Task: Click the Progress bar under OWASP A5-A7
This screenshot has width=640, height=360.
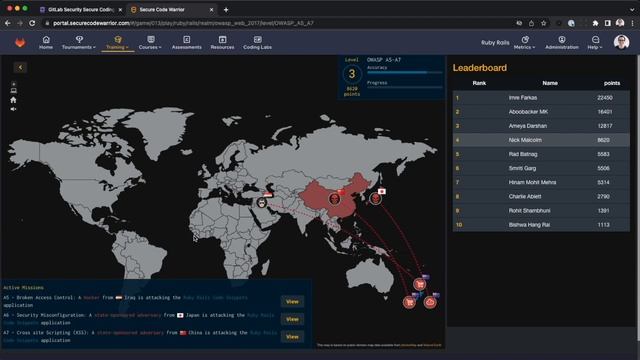Action: pos(404,87)
